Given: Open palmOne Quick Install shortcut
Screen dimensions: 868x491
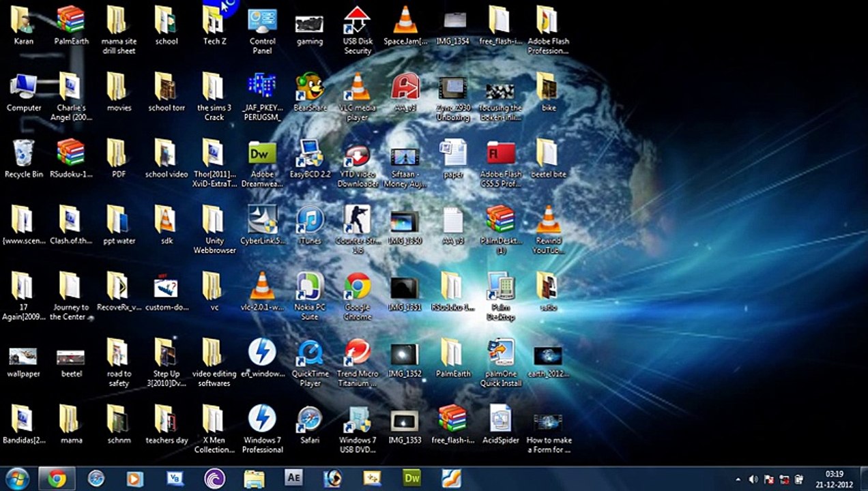Looking at the screenshot, I should [x=501, y=363].
